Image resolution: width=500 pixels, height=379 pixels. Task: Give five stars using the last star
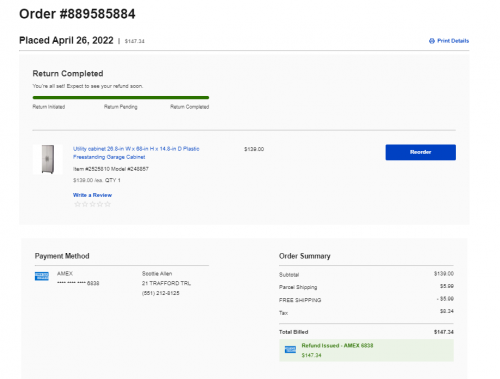tap(107, 204)
